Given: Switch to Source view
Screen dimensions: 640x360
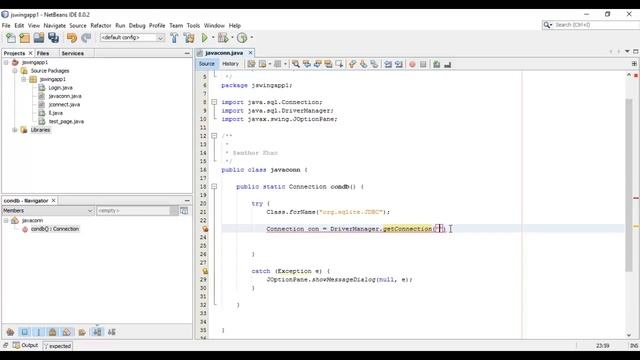Looking at the screenshot, I should click(207, 64).
